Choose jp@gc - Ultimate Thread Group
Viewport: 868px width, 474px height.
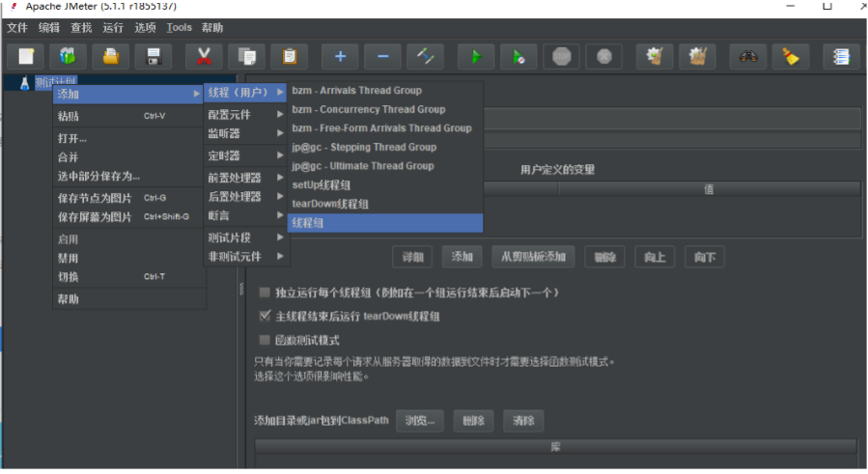[x=384, y=166]
